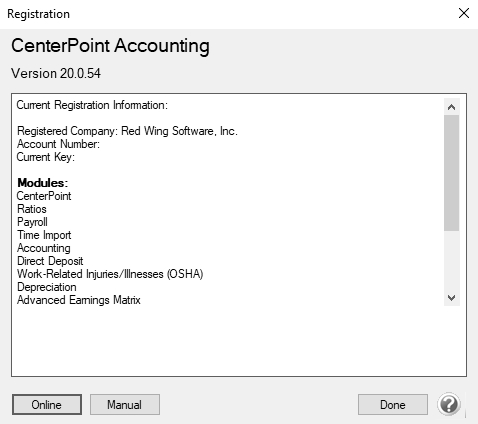Click the scrollbar up arrow
Viewport: 478px width, 424px height.
click(452, 107)
